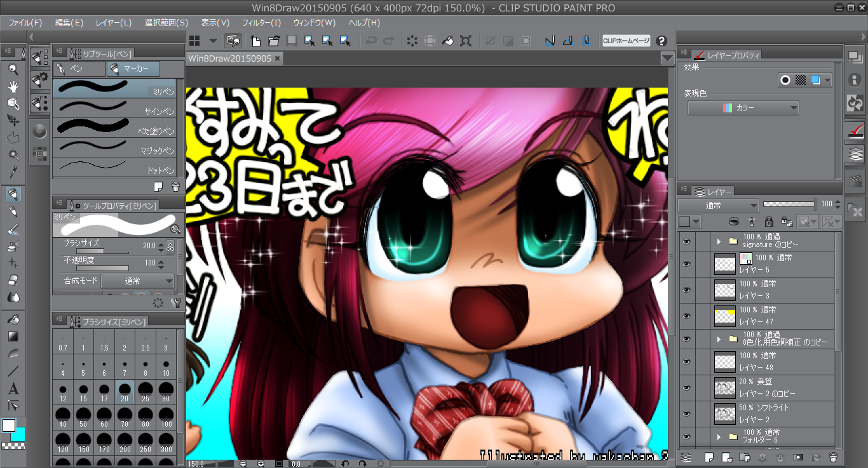This screenshot has width=868, height=468.
Task: Click the Clear dotted-circle toolbar icon
Action: pyautogui.click(x=412, y=41)
